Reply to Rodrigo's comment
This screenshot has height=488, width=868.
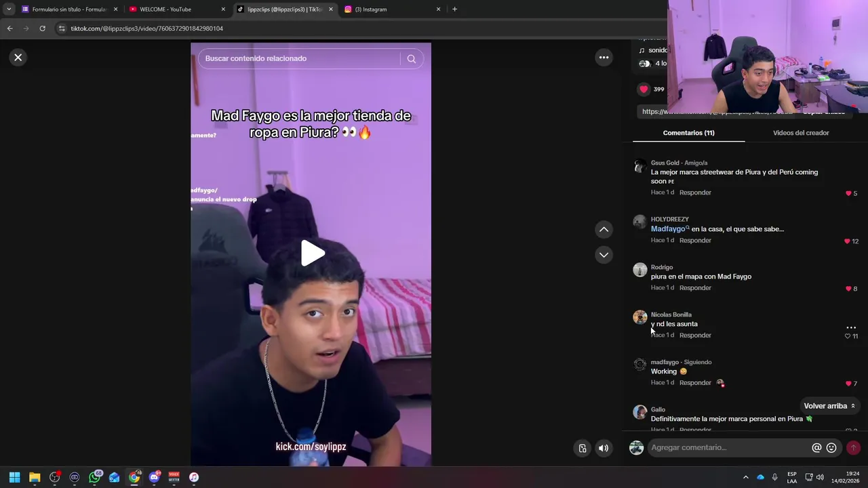tap(695, 288)
